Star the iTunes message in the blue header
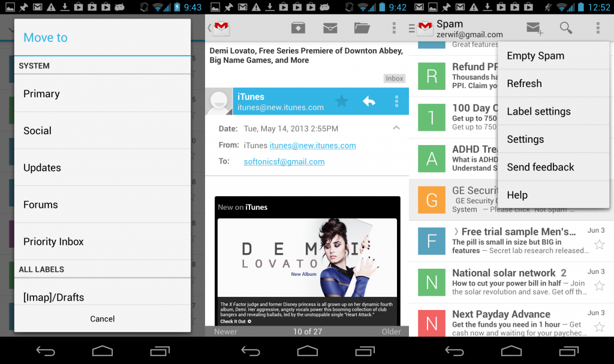This screenshot has width=614, height=364. click(341, 101)
